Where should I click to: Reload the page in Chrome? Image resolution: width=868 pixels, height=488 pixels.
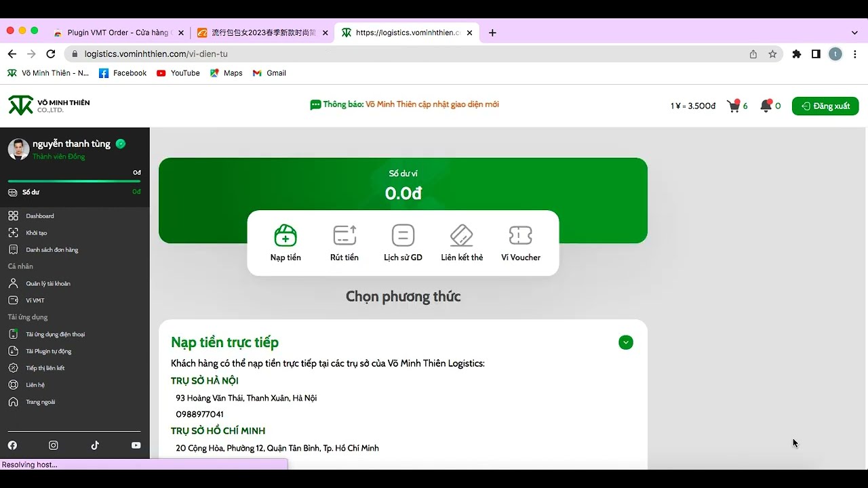click(x=51, y=54)
